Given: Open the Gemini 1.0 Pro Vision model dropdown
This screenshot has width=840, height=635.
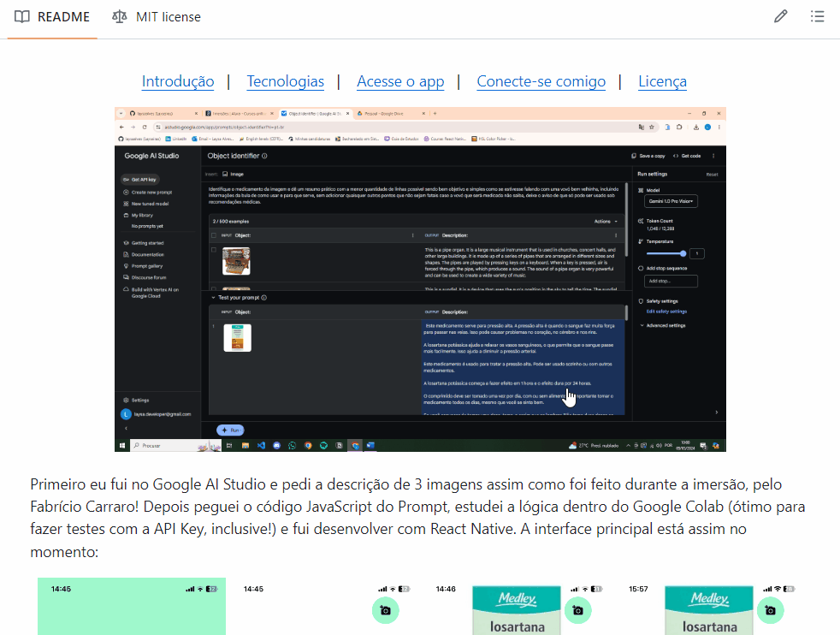Looking at the screenshot, I should click(x=671, y=201).
